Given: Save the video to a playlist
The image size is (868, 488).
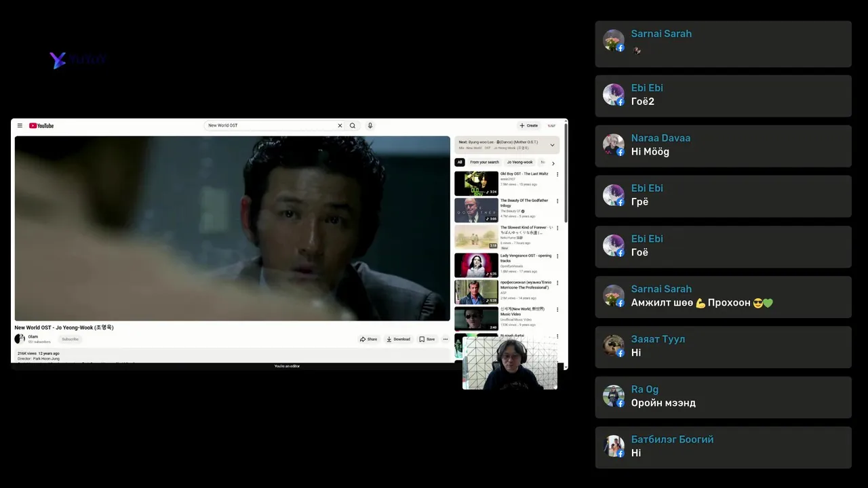Looking at the screenshot, I should [427, 339].
